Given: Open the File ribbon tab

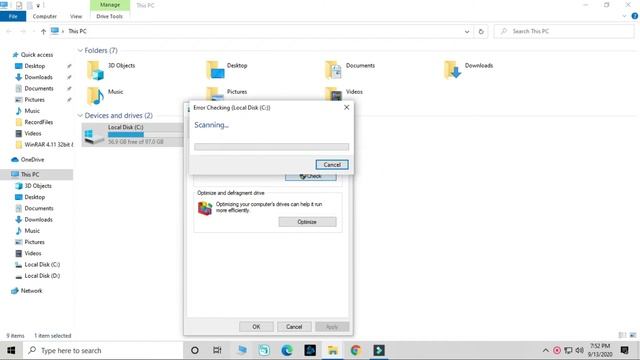Looking at the screenshot, I should [13, 16].
